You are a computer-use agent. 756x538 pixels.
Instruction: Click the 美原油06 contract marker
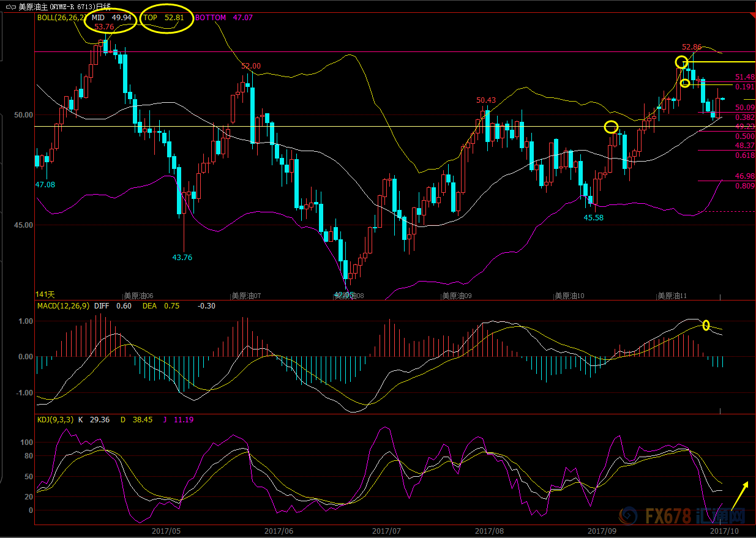click(x=138, y=296)
